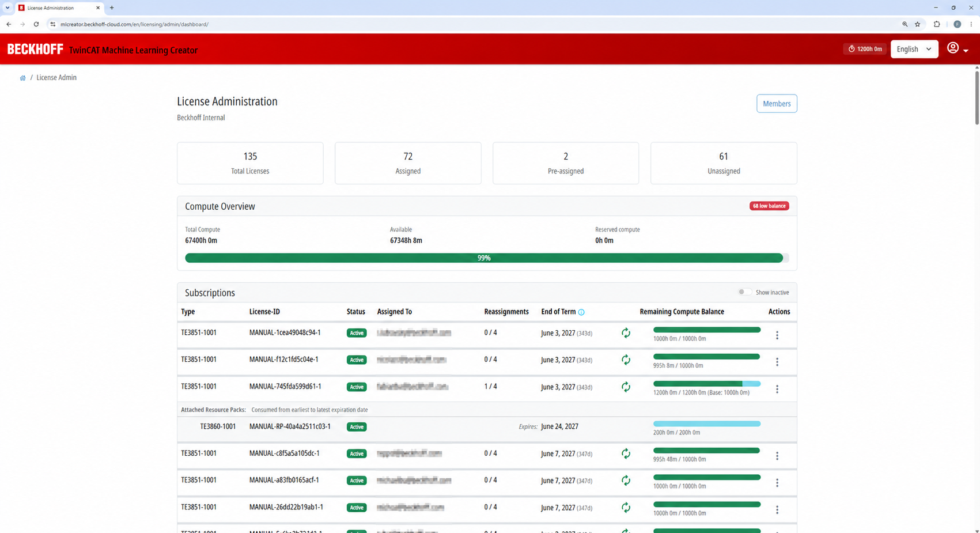Click the Total Compute 67400h 0m value
The image size is (980, 533).
click(x=201, y=240)
